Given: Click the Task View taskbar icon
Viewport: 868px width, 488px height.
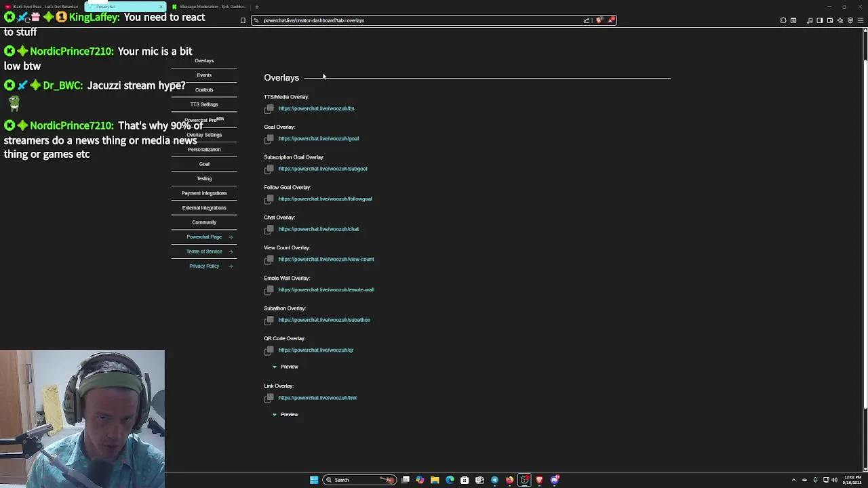Looking at the screenshot, I should pos(405,480).
